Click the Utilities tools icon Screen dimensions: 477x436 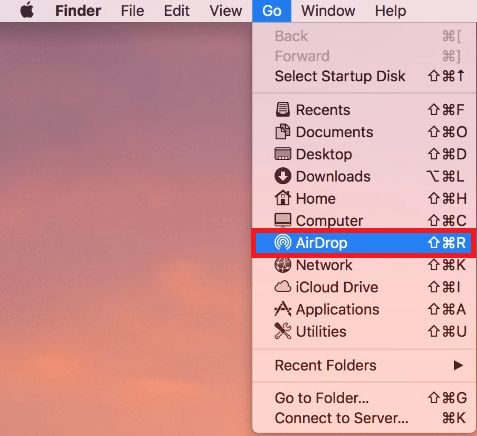coord(283,331)
